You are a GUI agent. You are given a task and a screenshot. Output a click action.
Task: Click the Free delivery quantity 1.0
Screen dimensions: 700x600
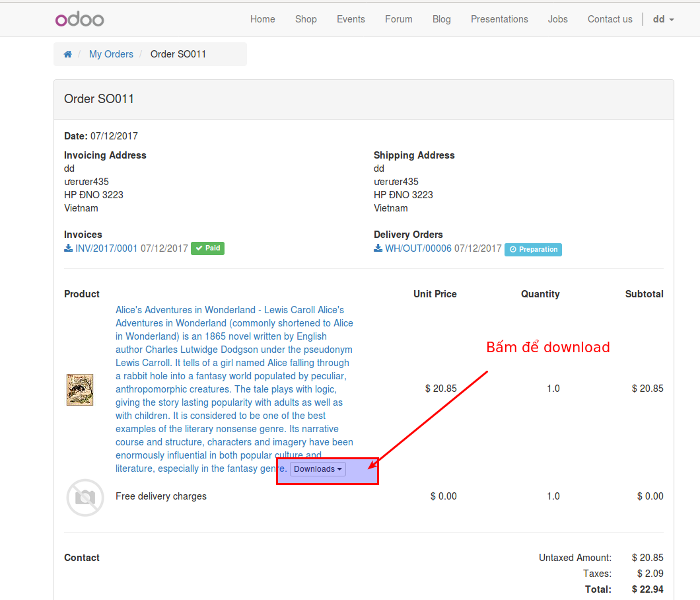[x=553, y=496]
